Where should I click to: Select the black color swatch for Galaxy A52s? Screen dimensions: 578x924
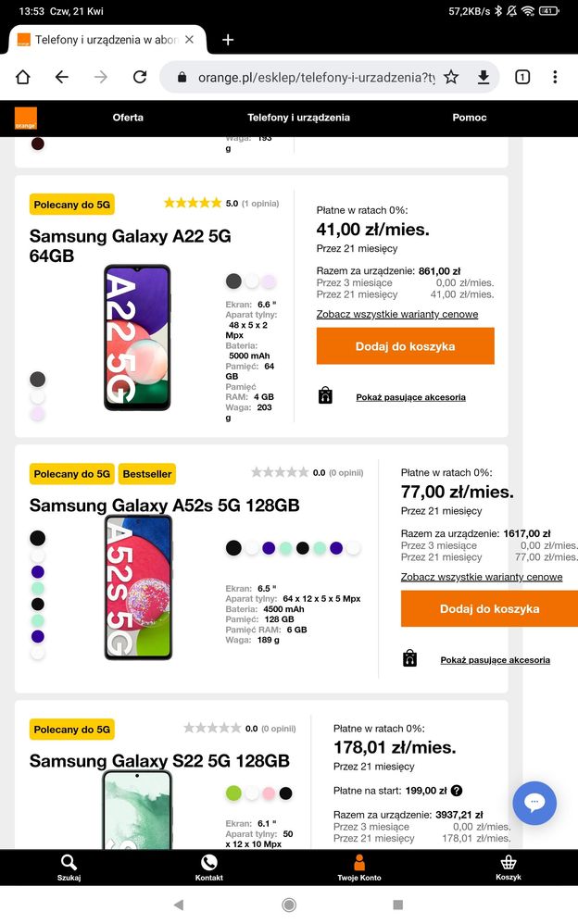coord(233,547)
